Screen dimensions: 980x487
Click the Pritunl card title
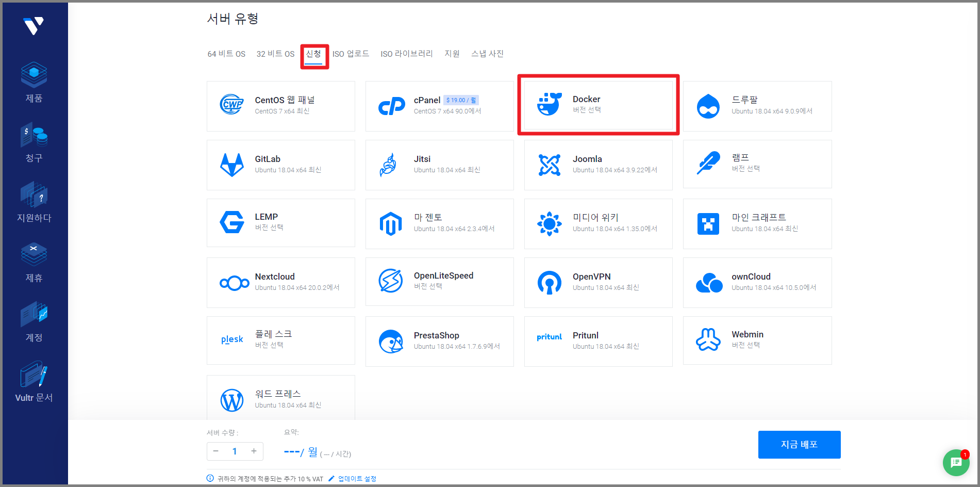586,335
